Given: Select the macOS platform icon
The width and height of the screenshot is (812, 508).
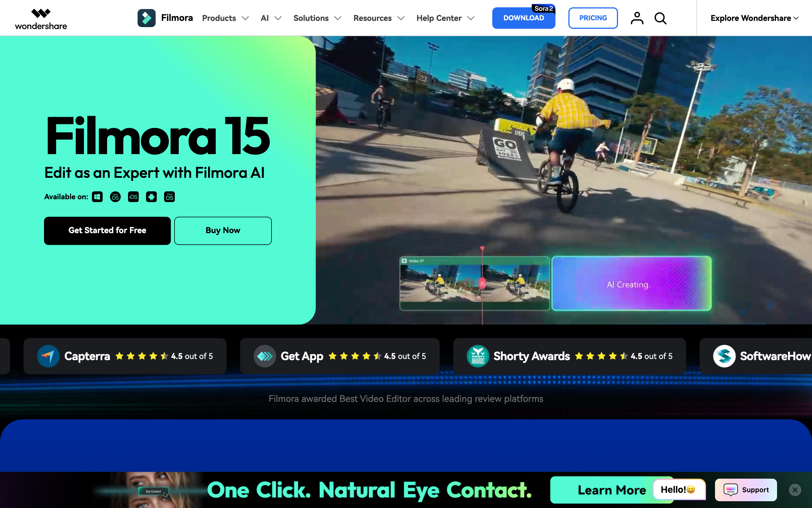Looking at the screenshot, I should tap(115, 197).
